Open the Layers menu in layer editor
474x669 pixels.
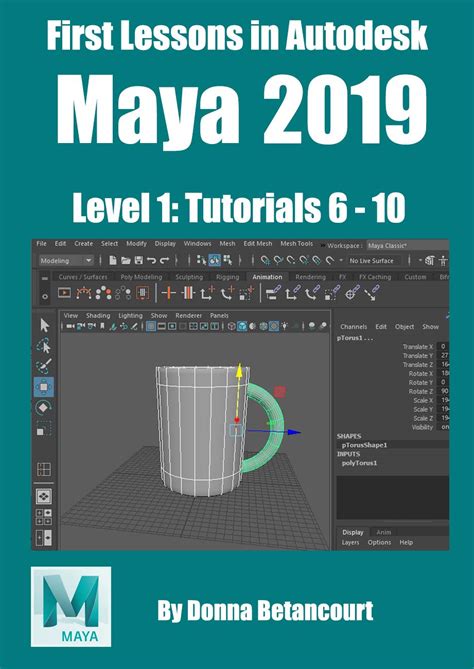point(350,542)
